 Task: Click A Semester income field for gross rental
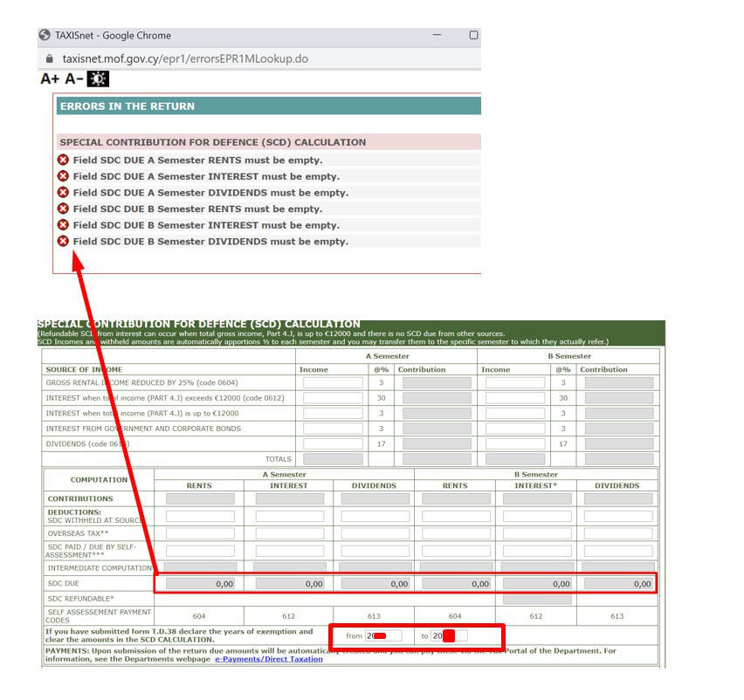332,383
